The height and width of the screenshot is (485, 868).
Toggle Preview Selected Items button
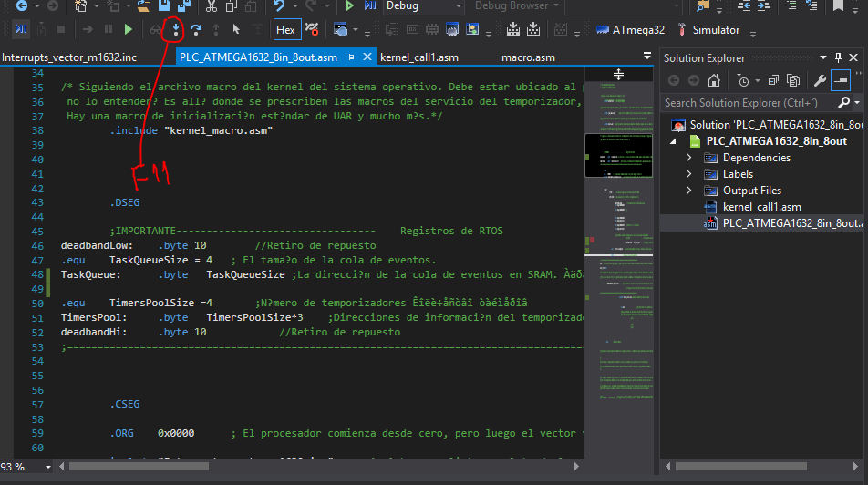pyautogui.click(x=841, y=81)
